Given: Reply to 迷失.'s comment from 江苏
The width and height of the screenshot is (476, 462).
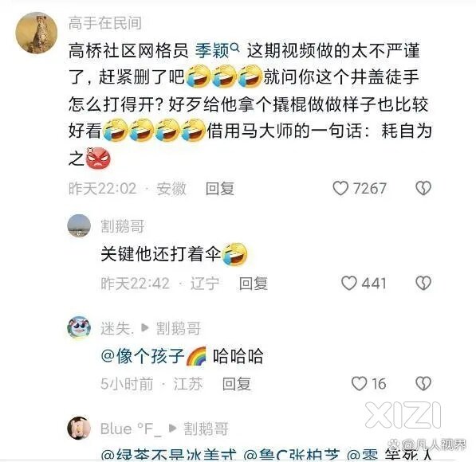Looking at the screenshot, I should pyautogui.click(x=237, y=384).
